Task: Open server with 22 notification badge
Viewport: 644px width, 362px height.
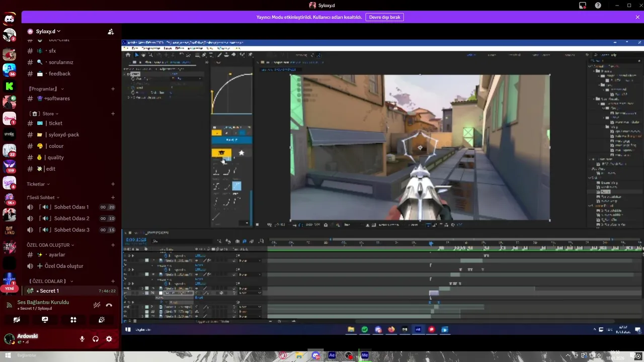Action: [x=9, y=150]
